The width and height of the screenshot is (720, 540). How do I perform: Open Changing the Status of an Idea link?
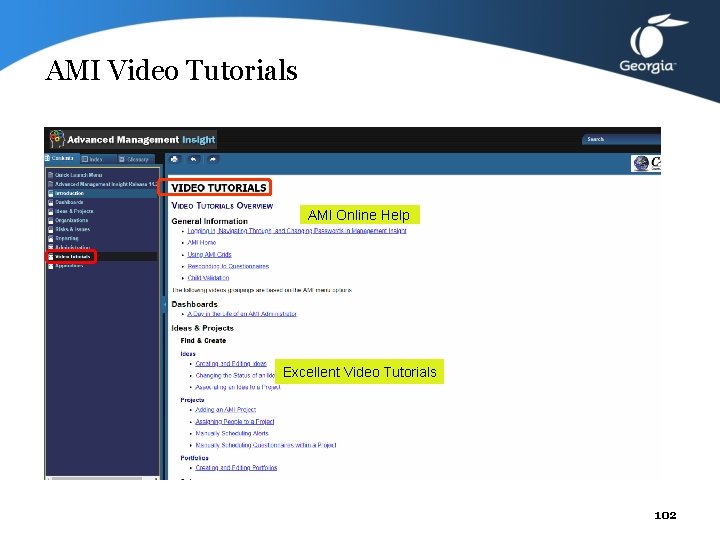pos(235,376)
